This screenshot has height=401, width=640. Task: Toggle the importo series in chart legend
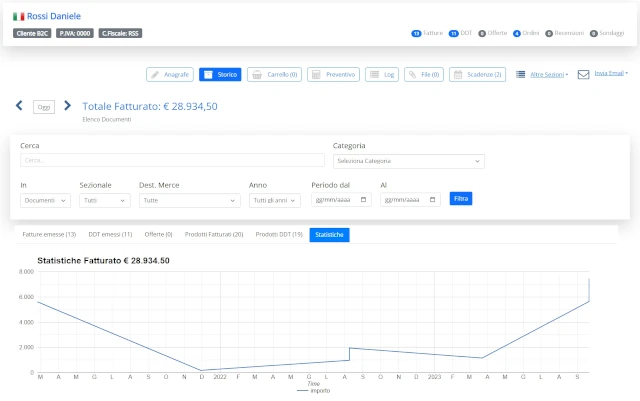[x=313, y=391]
